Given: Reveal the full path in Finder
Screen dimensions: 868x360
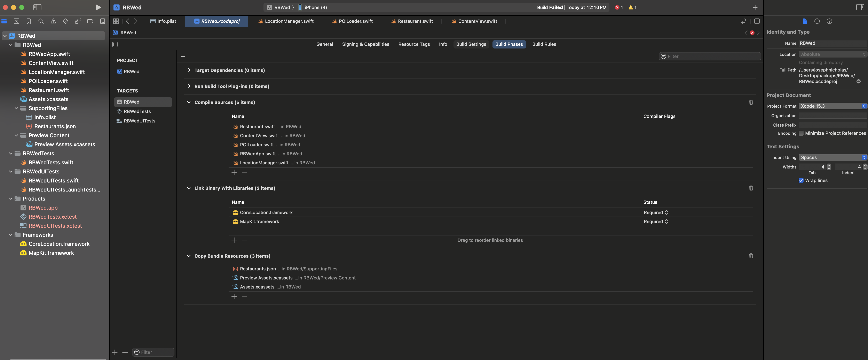Looking at the screenshot, I should [859, 82].
